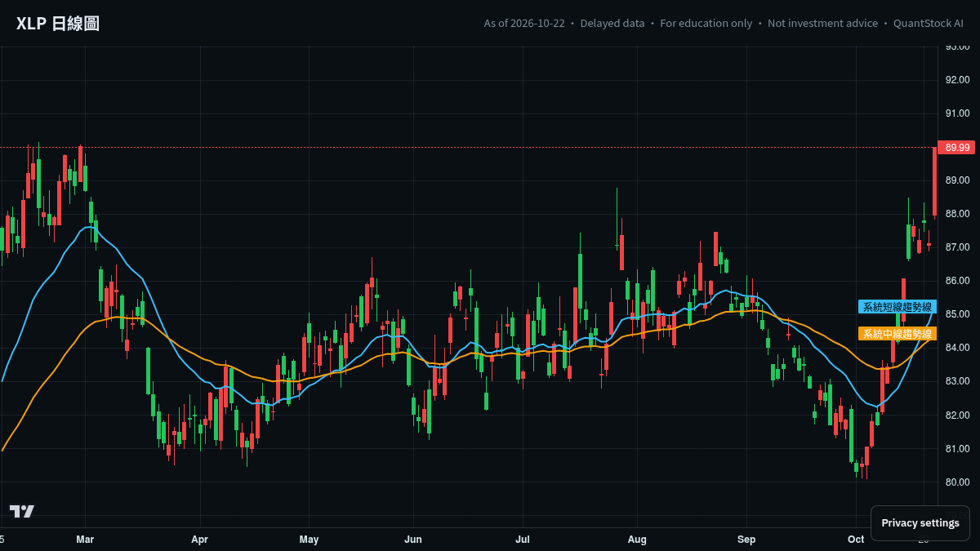Screen dimensions: 980x551
Task: Click the "Delayed data" notice
Action: pyautogui.click(x=612, y=24)
